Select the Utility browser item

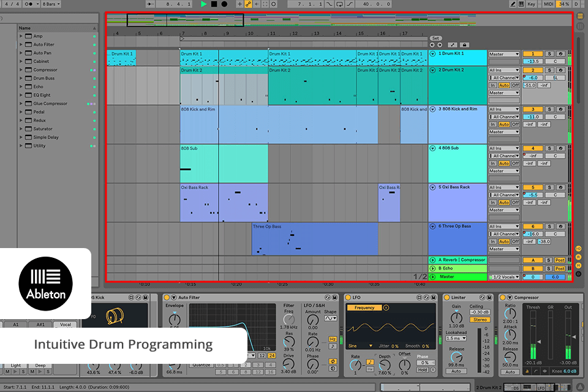[x=39, y=146]
